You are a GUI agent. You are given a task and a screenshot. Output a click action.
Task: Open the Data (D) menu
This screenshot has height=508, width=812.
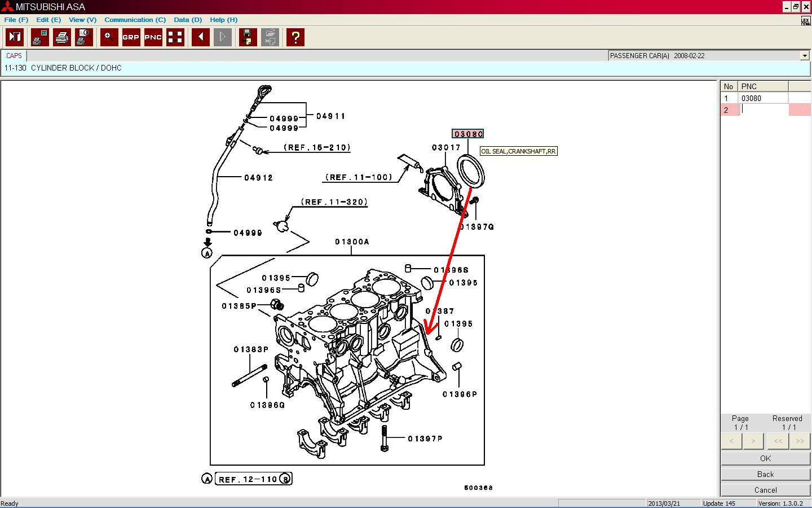[x=188, y=20]
